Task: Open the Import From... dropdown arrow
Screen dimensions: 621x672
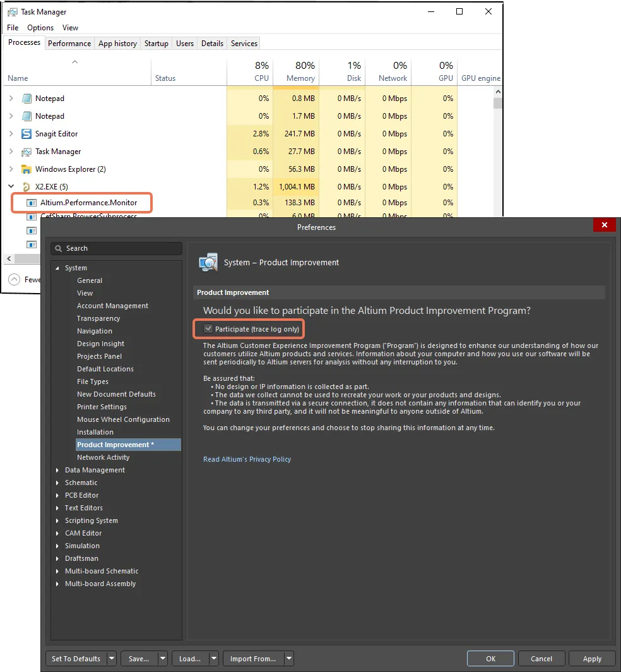Action: (289, 658)
